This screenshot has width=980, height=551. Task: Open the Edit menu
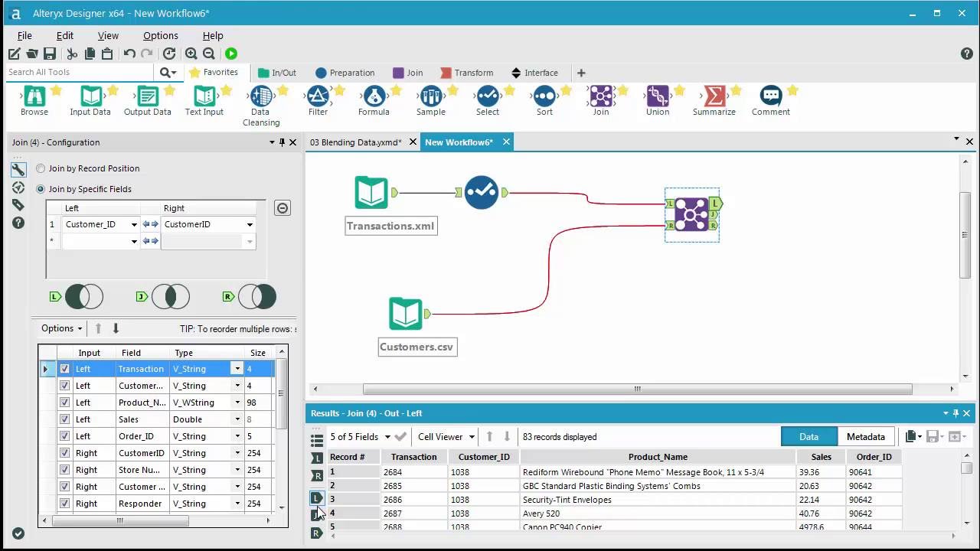click(65, 35)
